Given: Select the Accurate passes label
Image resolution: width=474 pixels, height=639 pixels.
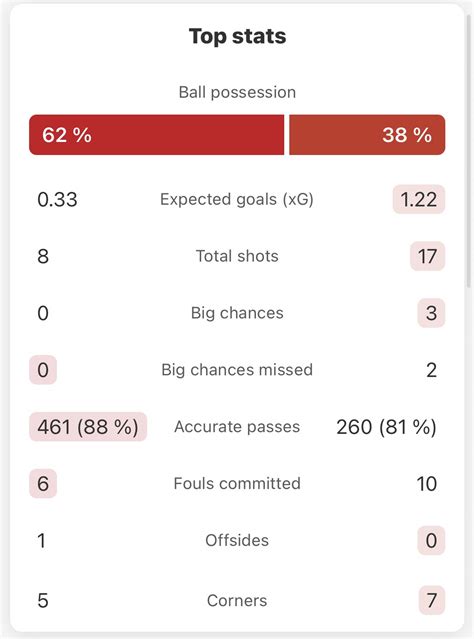Looking at the screenshot, I should click(237, 427).
